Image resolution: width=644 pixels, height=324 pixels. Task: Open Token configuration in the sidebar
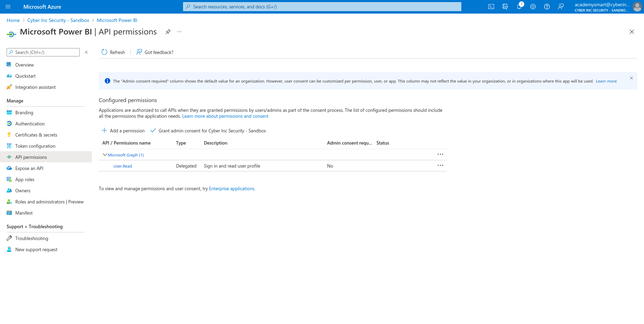point(35,146)
